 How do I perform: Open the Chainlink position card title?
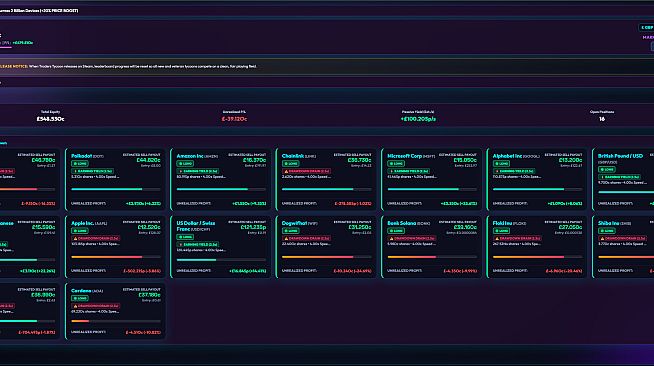tap(293, 156)
